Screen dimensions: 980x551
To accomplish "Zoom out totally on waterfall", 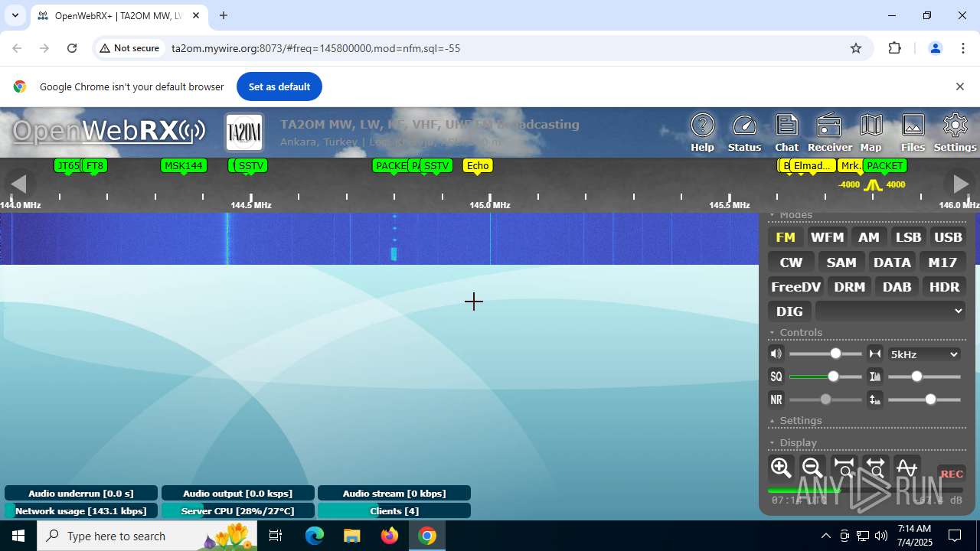I will click(x=875, y=468).
